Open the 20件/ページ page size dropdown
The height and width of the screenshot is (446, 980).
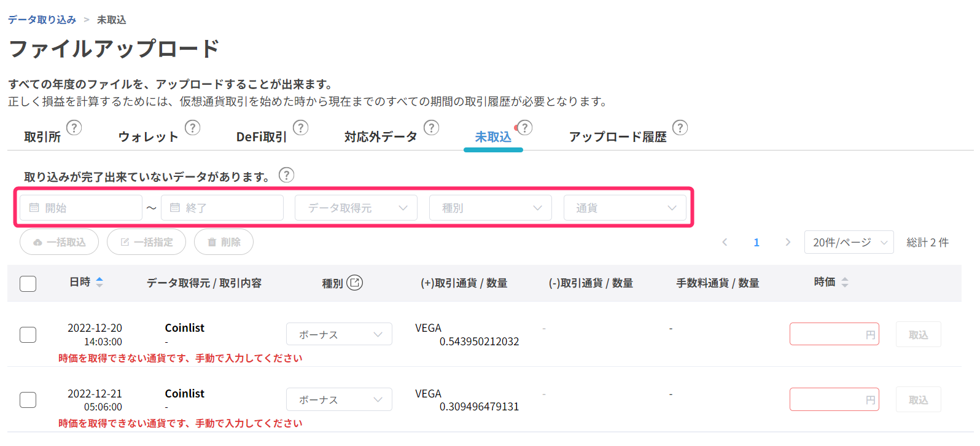click(849, 242)
